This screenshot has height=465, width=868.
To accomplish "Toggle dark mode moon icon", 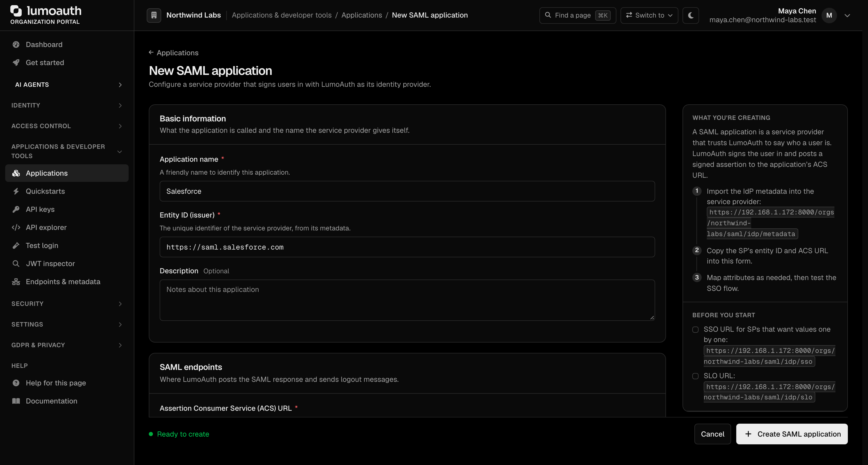I will click(691, 15).
